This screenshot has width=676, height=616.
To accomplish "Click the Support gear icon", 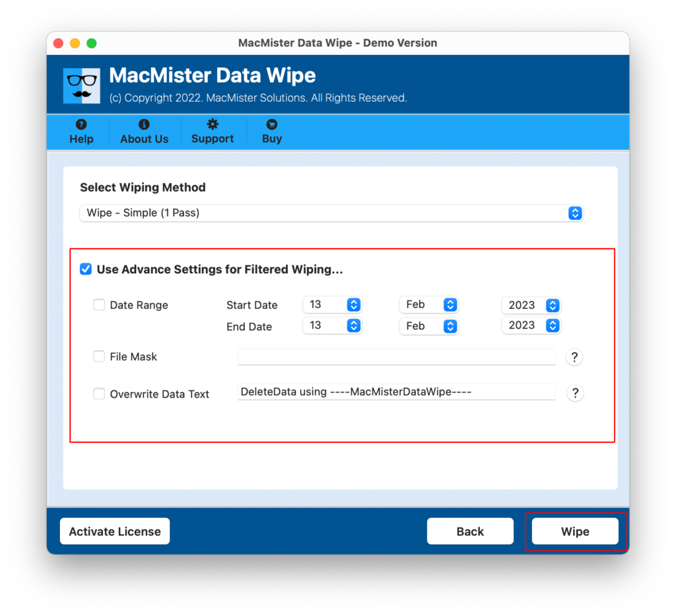I will point(212,124).
